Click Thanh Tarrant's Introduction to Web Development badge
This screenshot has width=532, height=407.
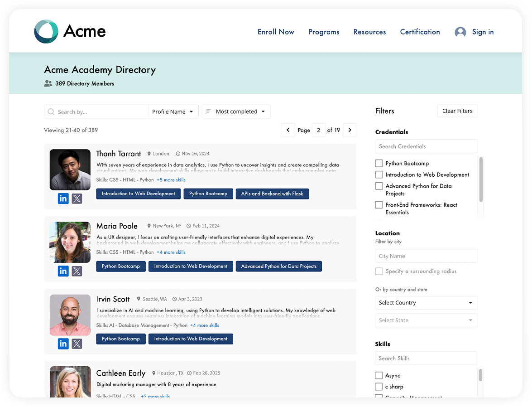[x=139, y=194]
